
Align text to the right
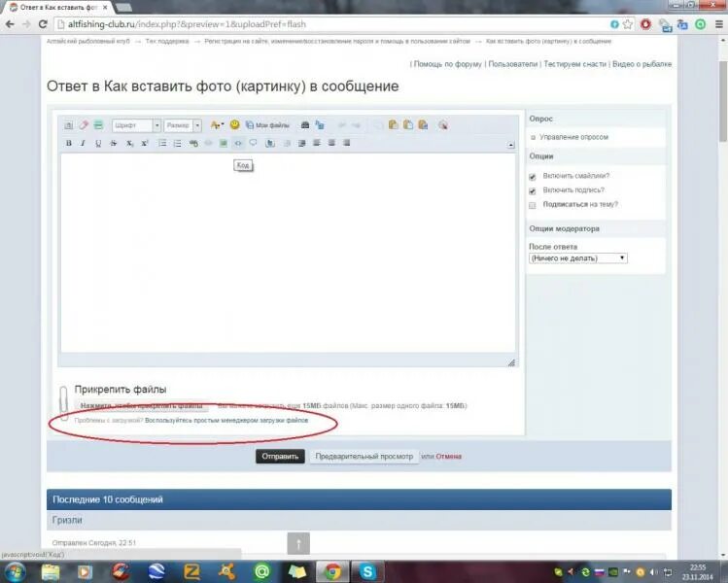pos(346,143)
